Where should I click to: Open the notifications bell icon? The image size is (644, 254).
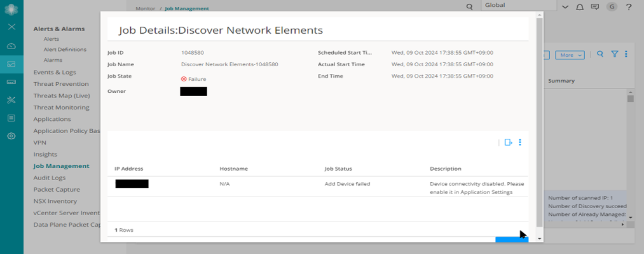580,7
